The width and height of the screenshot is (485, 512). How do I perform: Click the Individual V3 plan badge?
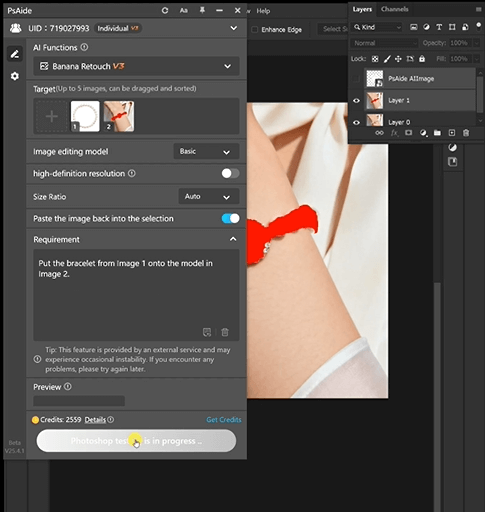click(x=118, y=28)
